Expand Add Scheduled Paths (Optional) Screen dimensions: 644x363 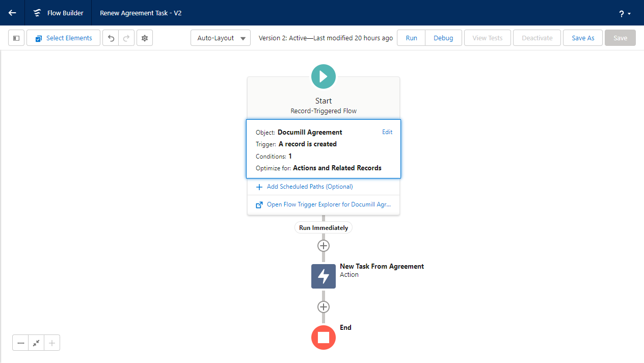click(x=304, y=187)
